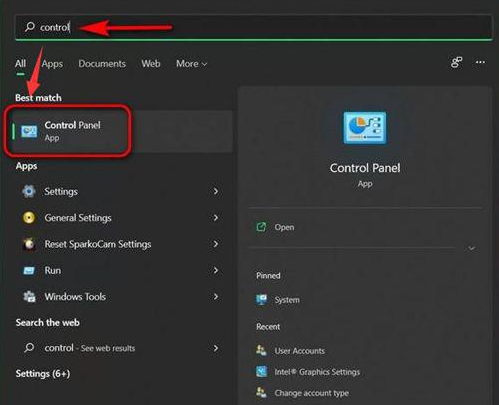Switch to the Web filter tab
Screen dimensions: 499x405
(x=151, y=64)
